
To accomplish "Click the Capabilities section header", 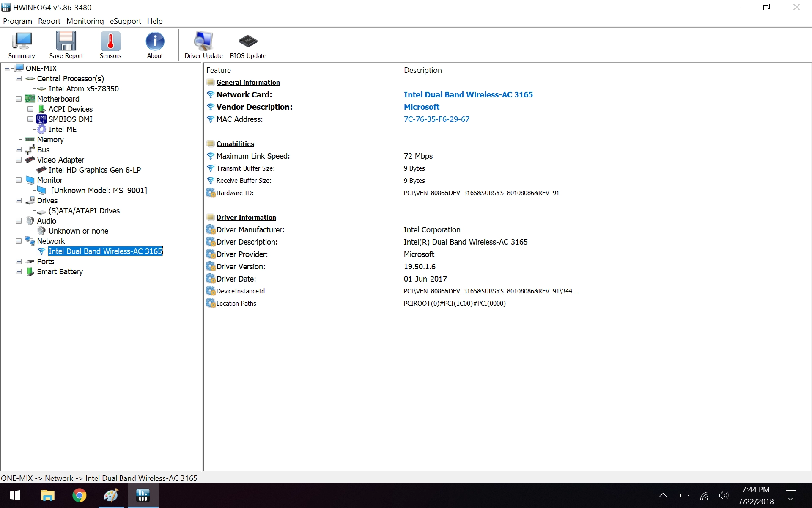I will 235,144.
